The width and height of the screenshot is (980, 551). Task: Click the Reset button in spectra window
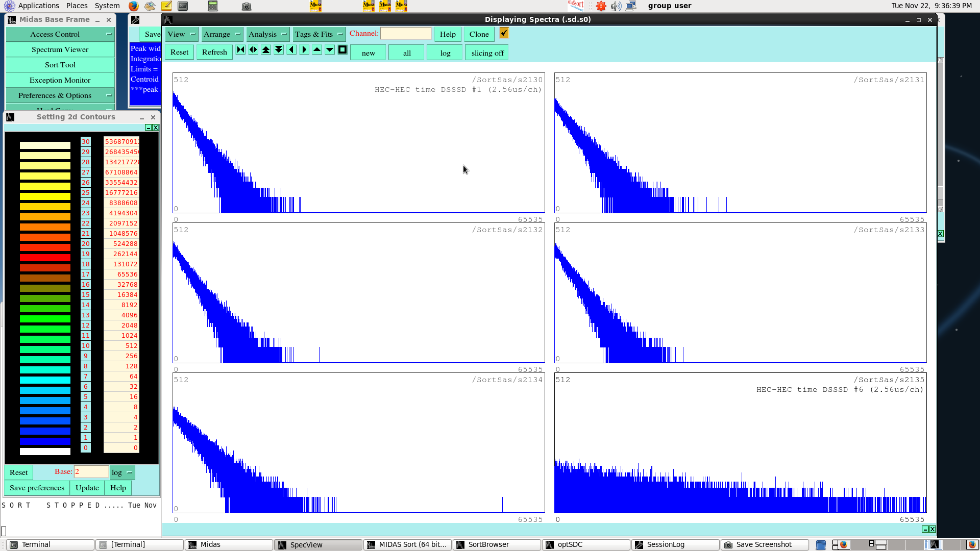(x=179, y=52)
